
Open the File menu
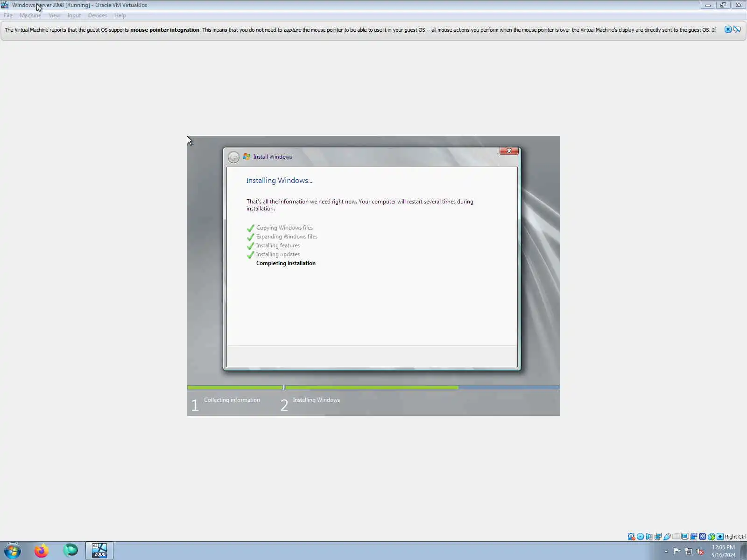click(8, 15)
